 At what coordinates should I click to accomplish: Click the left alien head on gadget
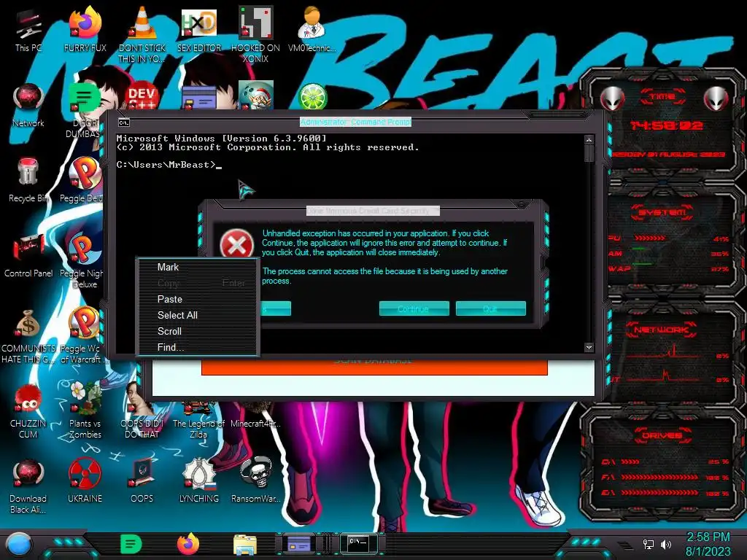[x=613, y=99]
